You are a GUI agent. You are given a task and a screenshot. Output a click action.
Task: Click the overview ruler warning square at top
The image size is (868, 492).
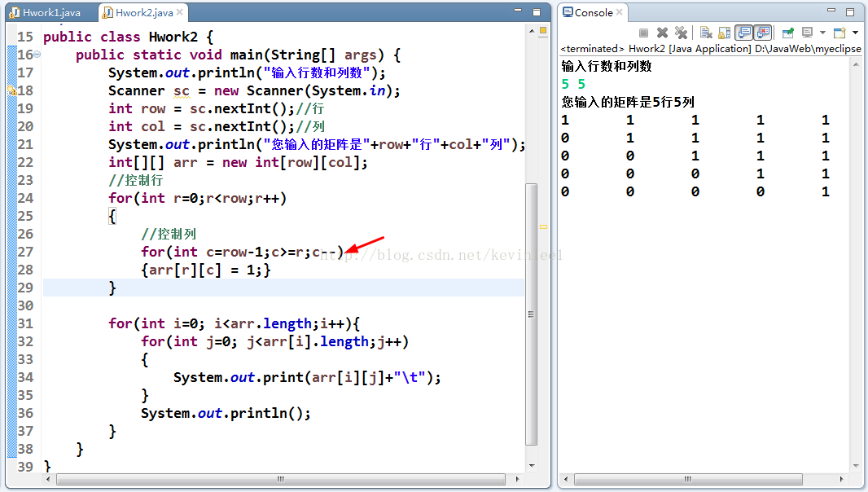coord(543,30)
